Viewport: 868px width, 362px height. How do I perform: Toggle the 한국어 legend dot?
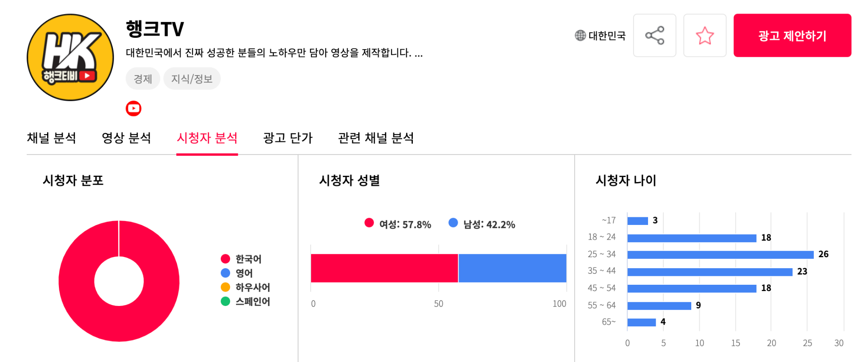tap(225, 259)
